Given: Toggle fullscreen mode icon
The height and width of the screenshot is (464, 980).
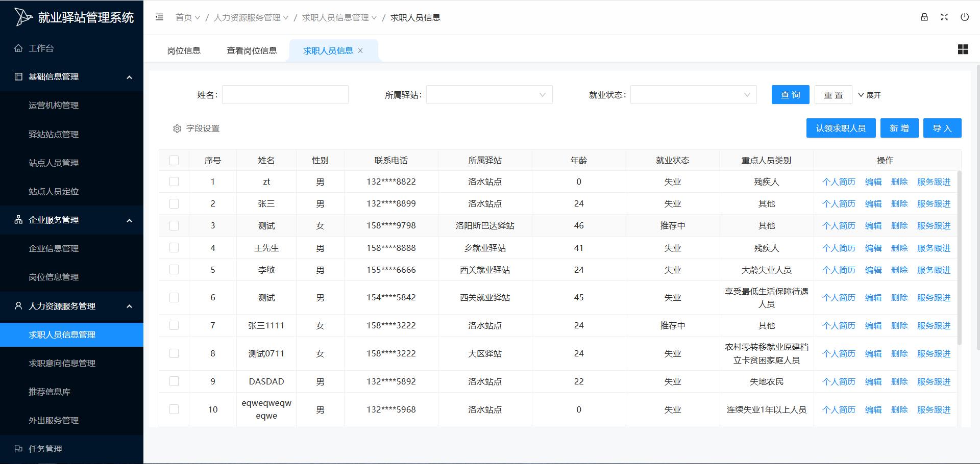Looking at the screenshot, I should coord(944,17).
